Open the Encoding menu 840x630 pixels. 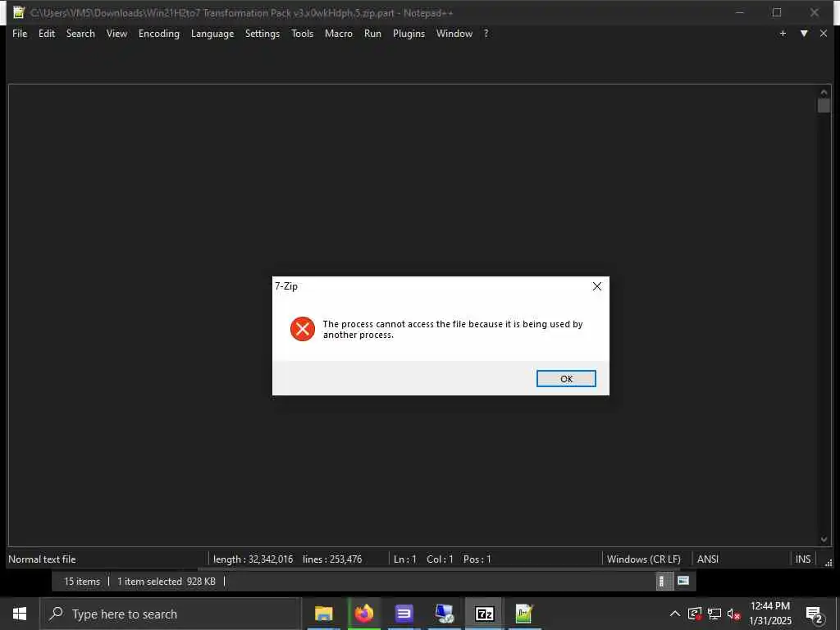tap(159, 33)
